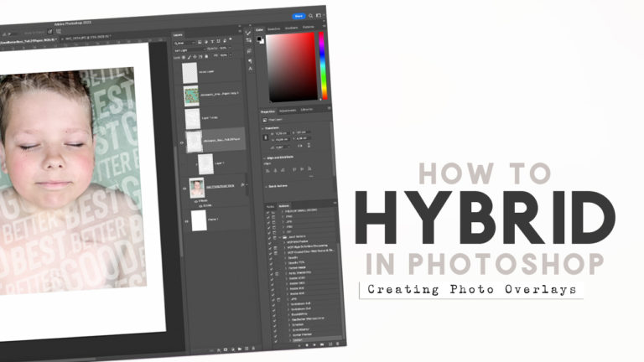Click the Play selection button in Actions footer
The height and width of the screenshot is (362, 644).
pyautogui.click(x=314, y=344)
